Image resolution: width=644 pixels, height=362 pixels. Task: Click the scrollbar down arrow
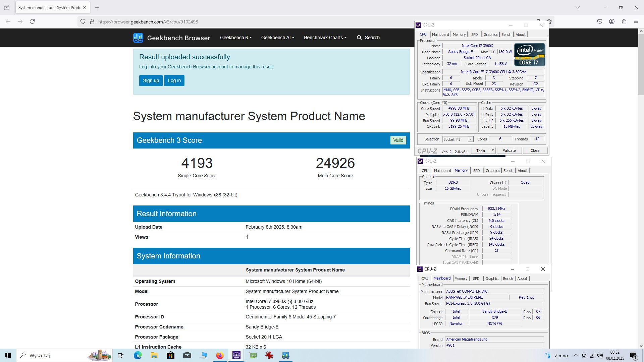pos(641,346)
